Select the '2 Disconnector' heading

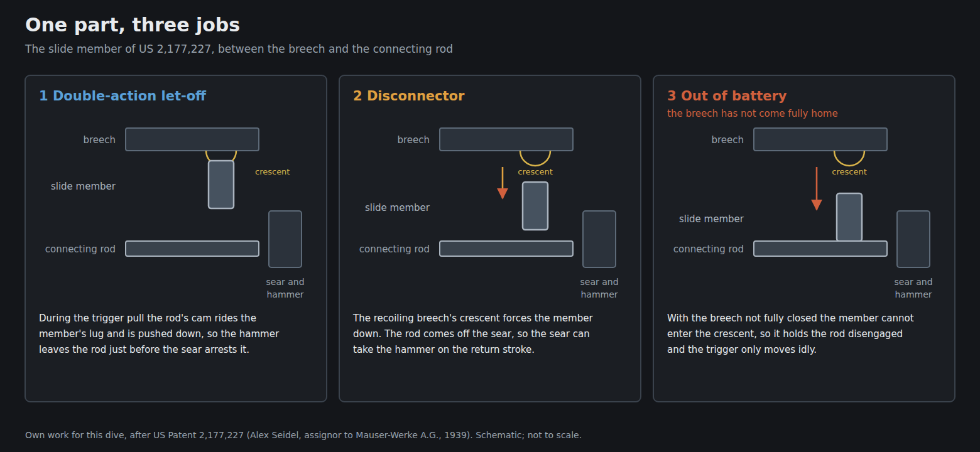tap(409, 95)
